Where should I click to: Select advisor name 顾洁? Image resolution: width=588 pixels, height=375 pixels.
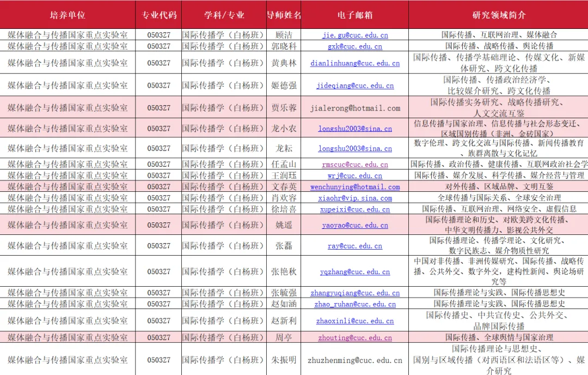click(284, 35)
